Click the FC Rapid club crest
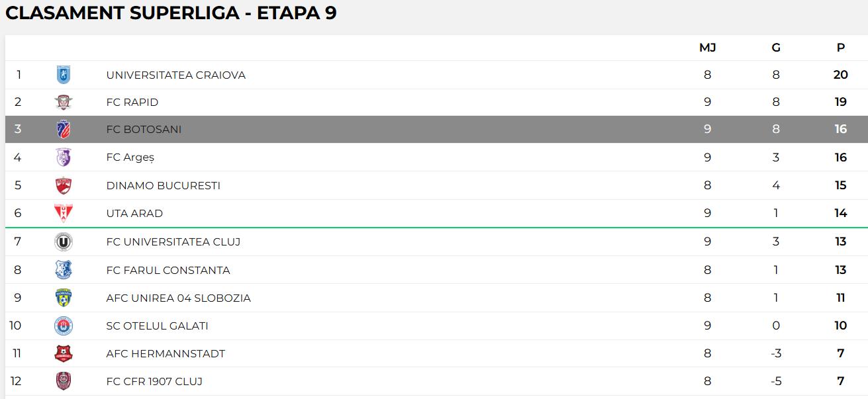This screenshot has height=399, width=868. (x=64, y=102)
